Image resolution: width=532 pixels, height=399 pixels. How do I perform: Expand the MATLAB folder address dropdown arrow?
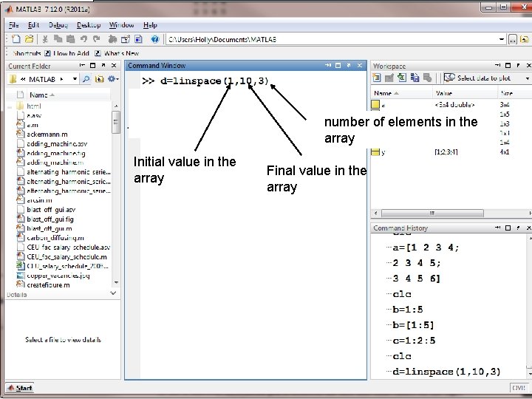coord(75,79)
